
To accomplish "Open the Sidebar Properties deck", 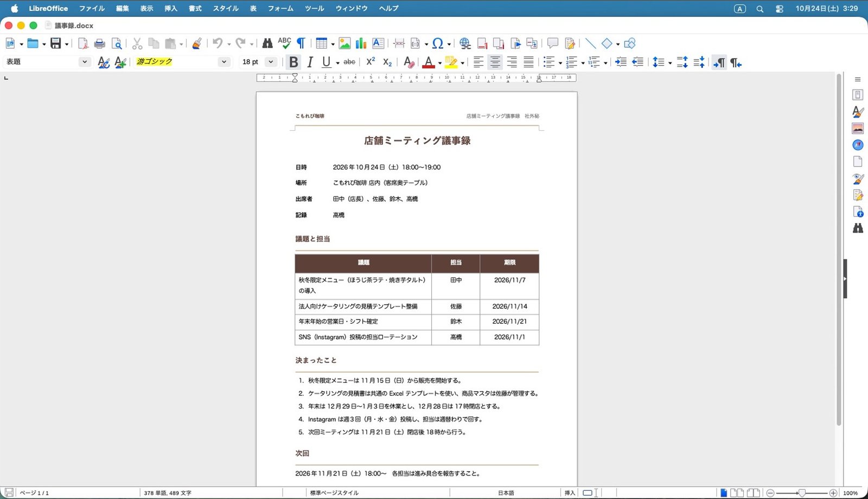I will tap(858, 95).
